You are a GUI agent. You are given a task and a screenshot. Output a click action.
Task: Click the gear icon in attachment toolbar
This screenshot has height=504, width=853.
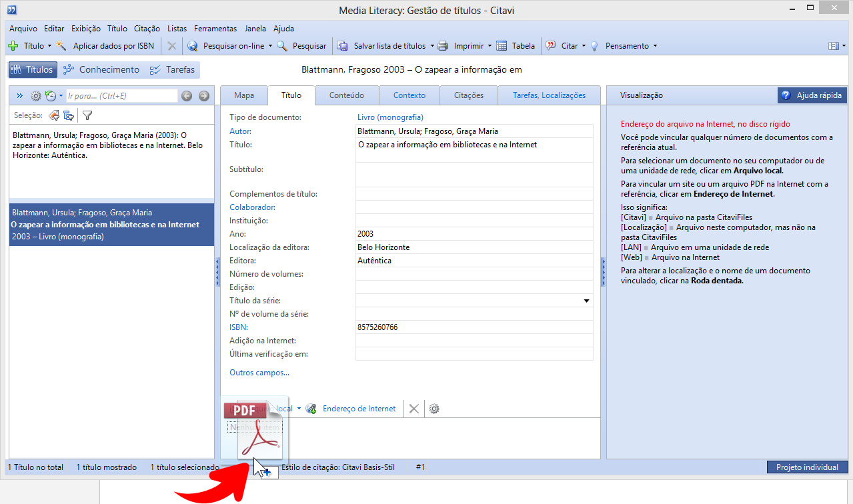[434, 409]
